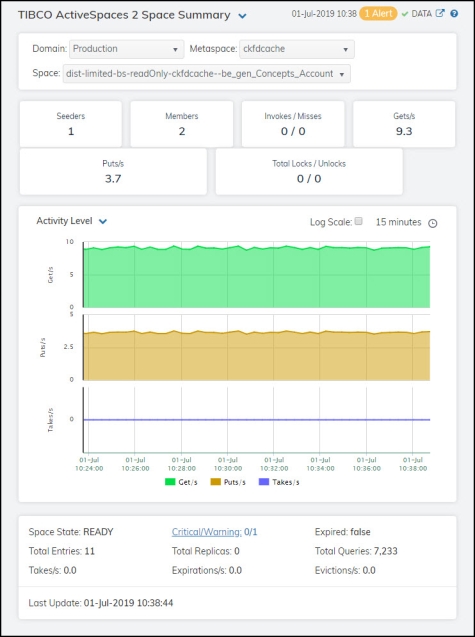Viewport: 475px width, 637px height.
Task: Open the Metaspace dropdown showing ckfdcache
Action: 297,49
